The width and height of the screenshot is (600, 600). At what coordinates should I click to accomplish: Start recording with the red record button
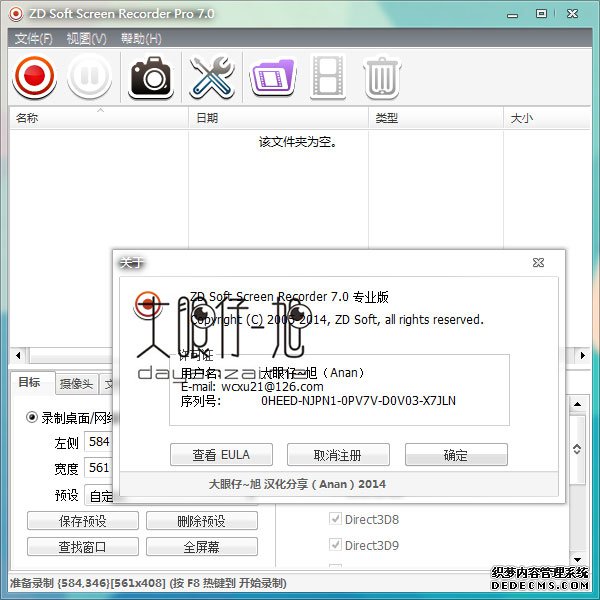[x=34, y=76]
